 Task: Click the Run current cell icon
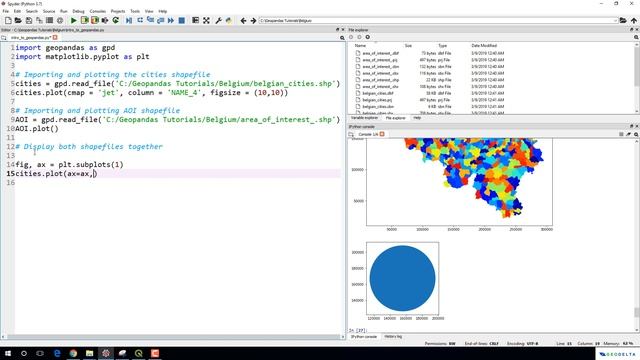tap(84, 20)
